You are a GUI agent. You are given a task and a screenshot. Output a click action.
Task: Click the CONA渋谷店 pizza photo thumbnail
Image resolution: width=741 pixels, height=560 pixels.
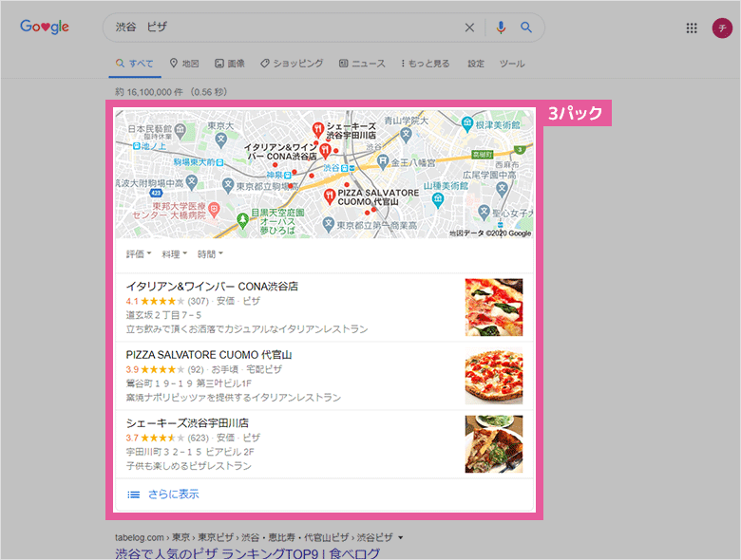494,308
